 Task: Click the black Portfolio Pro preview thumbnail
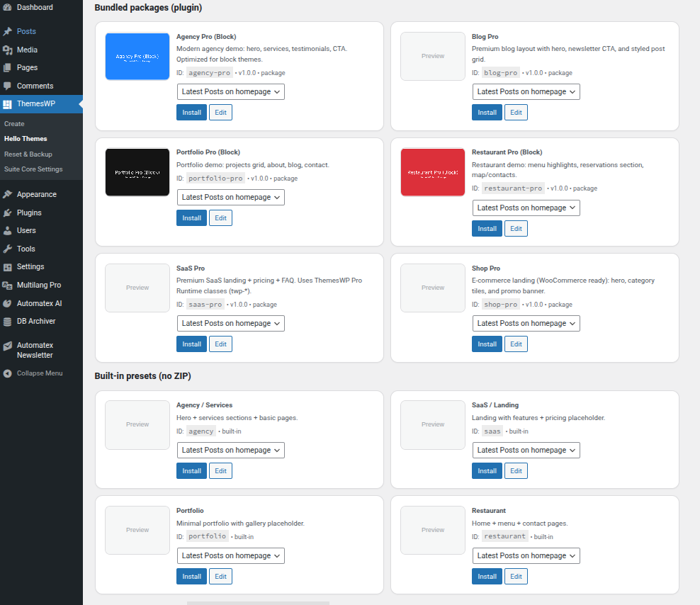[137, 172]
